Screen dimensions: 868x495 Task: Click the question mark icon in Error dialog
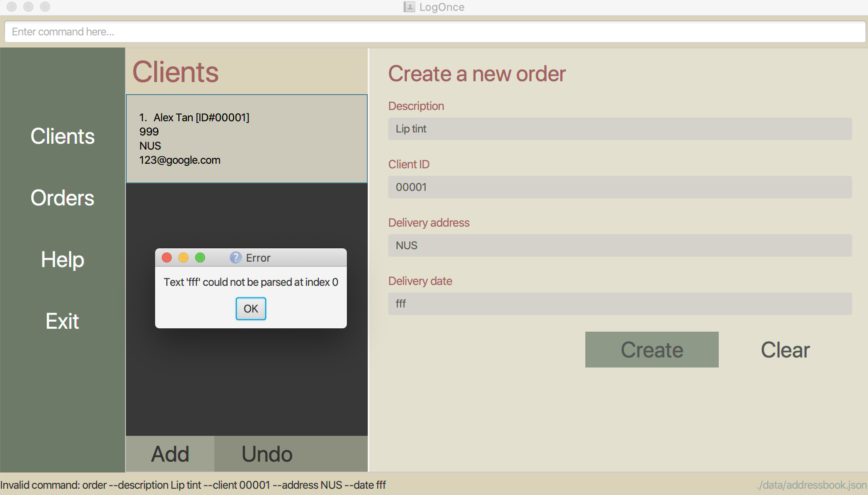[x=236, y=257]
